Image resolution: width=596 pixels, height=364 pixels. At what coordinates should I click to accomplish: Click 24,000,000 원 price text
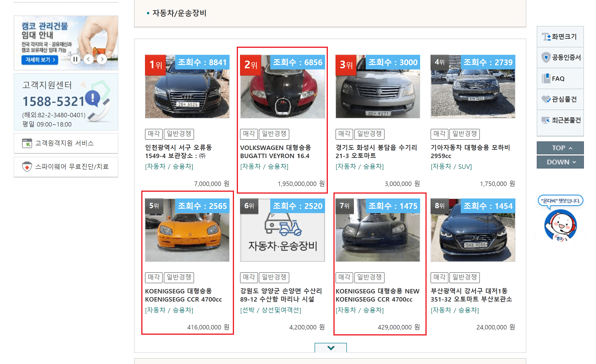pyautogui.click(x=495, y=327)
